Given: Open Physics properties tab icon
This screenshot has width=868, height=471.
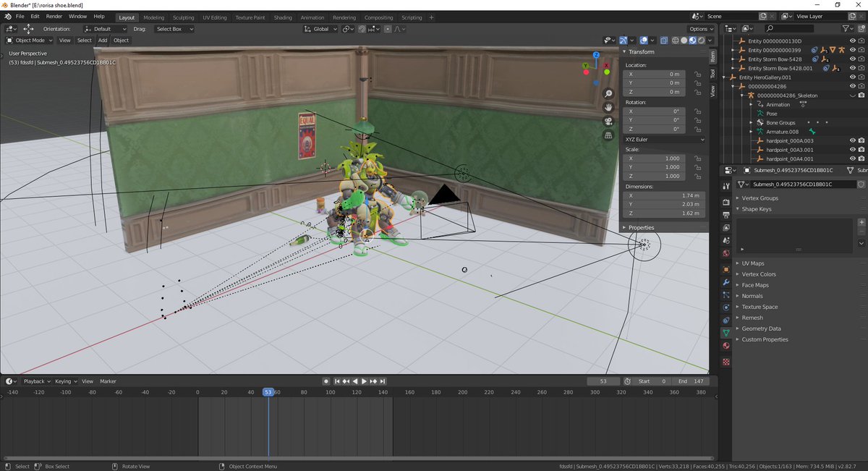Looking at the screenshot, I should pos(726,307).
